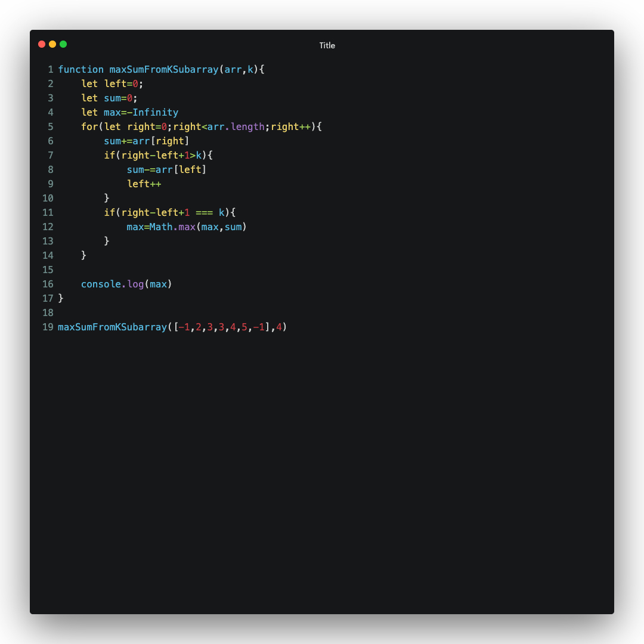Click line number 5 in the gutter
Viewport: 644px width, 644px height.
[x=51, y=127]
